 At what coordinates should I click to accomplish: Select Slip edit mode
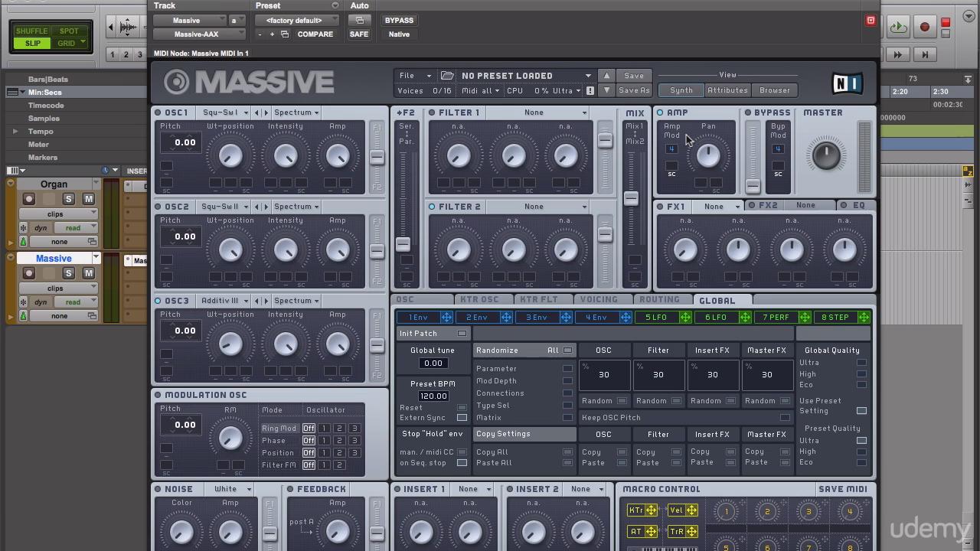coord(32,44)
